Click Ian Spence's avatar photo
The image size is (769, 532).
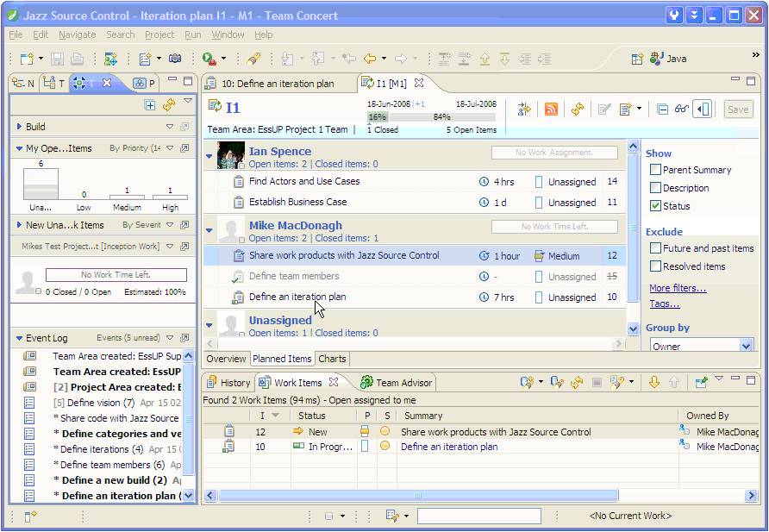pyautogui.click(x=231, y=155)
